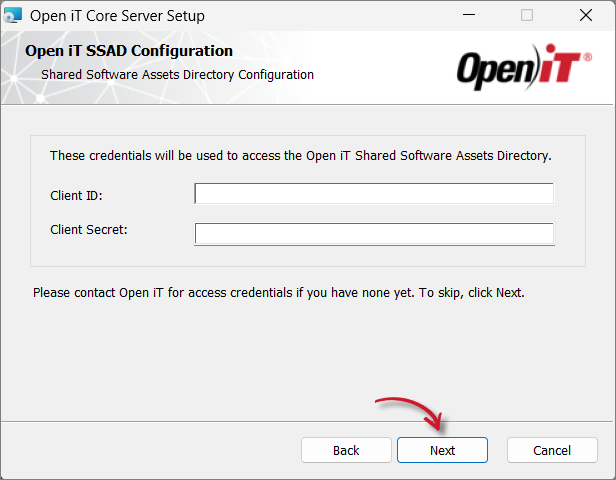The width and height of the screenshot is (616, 480).
Task: Click the 'Open iT Core Server Setup' title text
Action: pos(117,16)
